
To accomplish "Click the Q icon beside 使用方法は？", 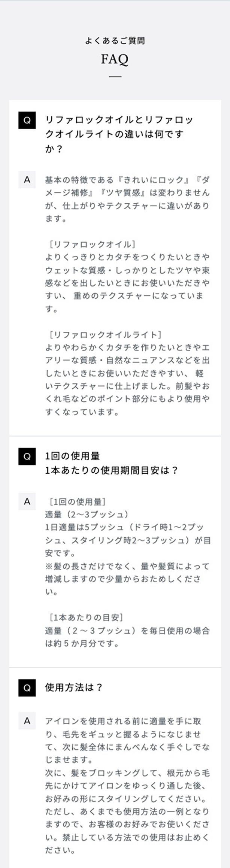I will [27, 688].
